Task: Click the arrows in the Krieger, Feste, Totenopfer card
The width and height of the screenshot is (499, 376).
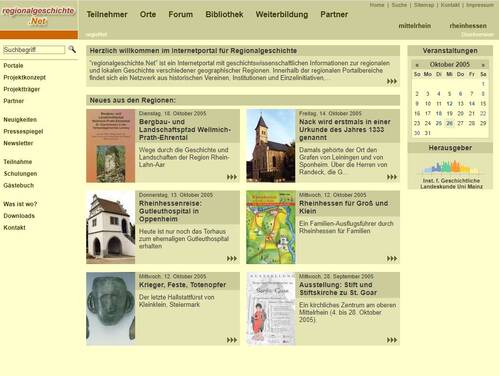Action: (232, 340)
